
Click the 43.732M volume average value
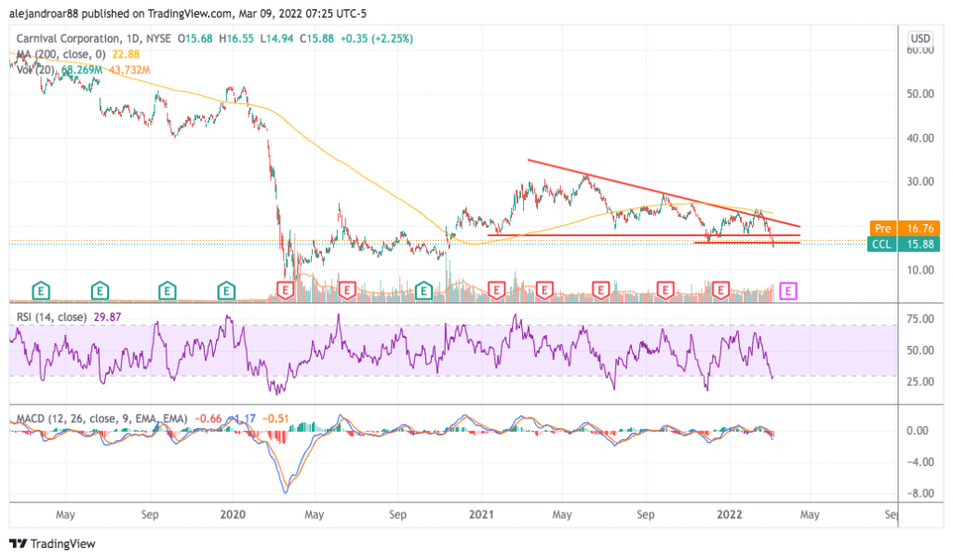(129, 70)
